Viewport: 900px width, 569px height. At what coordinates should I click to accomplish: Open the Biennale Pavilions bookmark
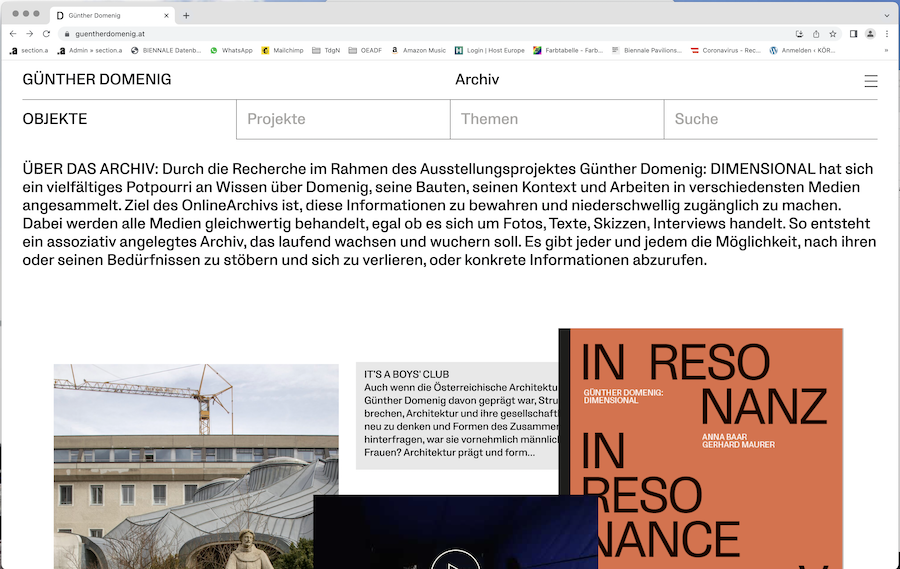coord(647,51)
